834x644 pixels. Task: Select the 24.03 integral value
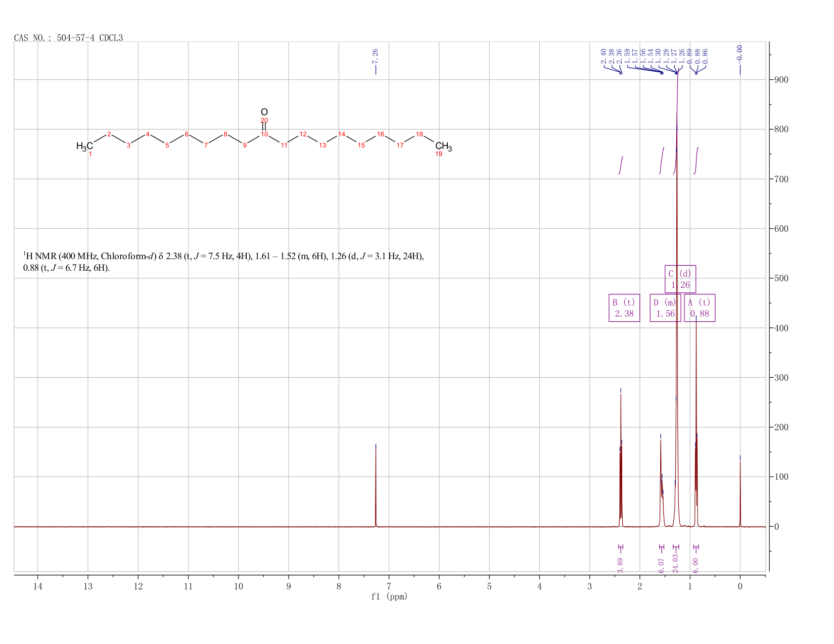coord(676,563)
